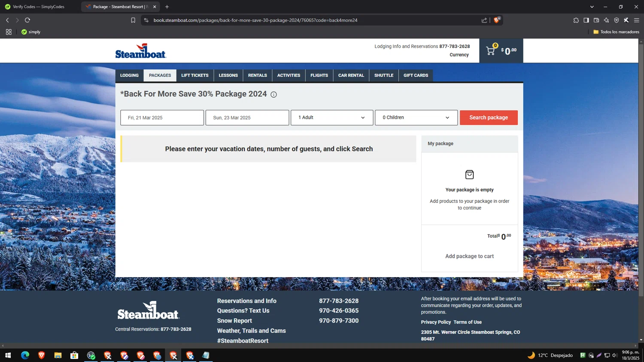
Task: Open the Shuttle nav tab
Action: 383,75
